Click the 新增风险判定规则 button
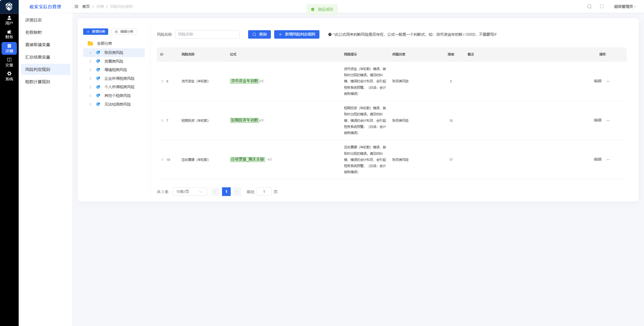The height and width of the screenshot is (326, 644). click(x=296, y=34)
